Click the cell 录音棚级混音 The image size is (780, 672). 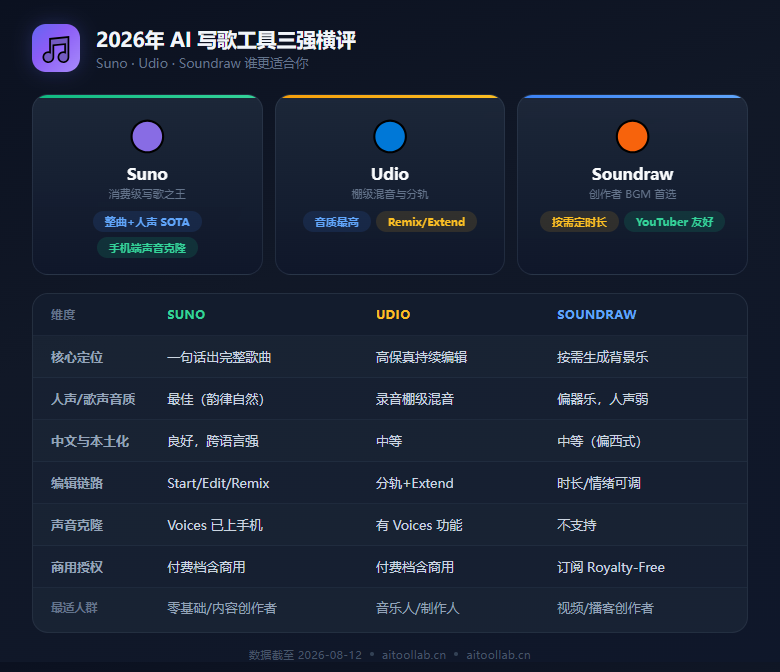pos(415,399)
